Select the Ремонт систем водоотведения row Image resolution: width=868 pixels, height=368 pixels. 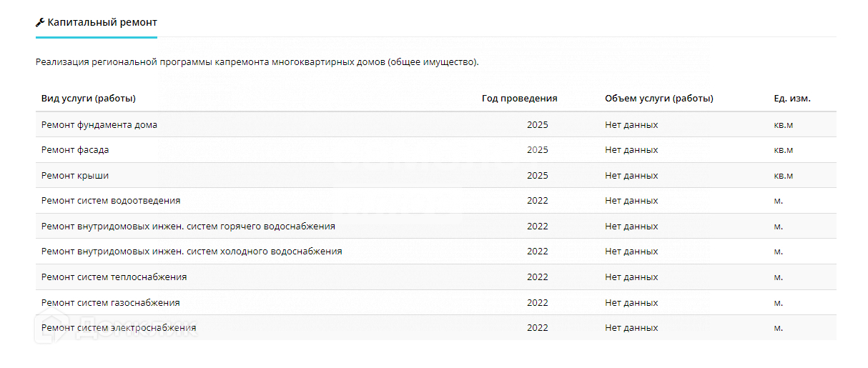pyautogui.click(x=111, y=201)
